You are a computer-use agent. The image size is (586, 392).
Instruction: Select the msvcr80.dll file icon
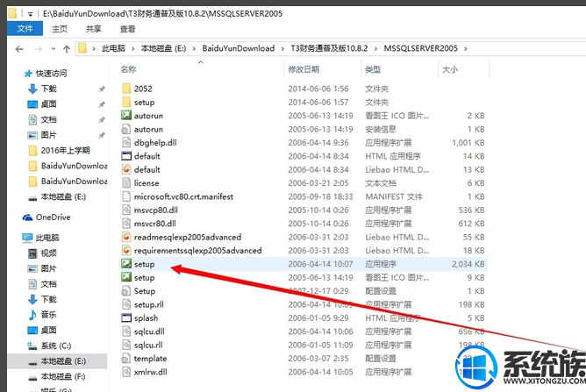coord(126,224)
